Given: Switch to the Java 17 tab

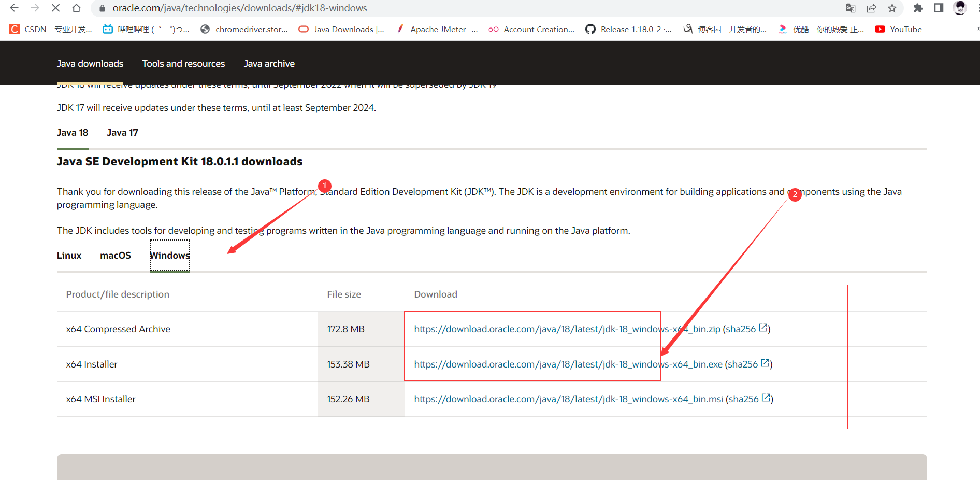Looking at the screenshot, I should (123, 133).
